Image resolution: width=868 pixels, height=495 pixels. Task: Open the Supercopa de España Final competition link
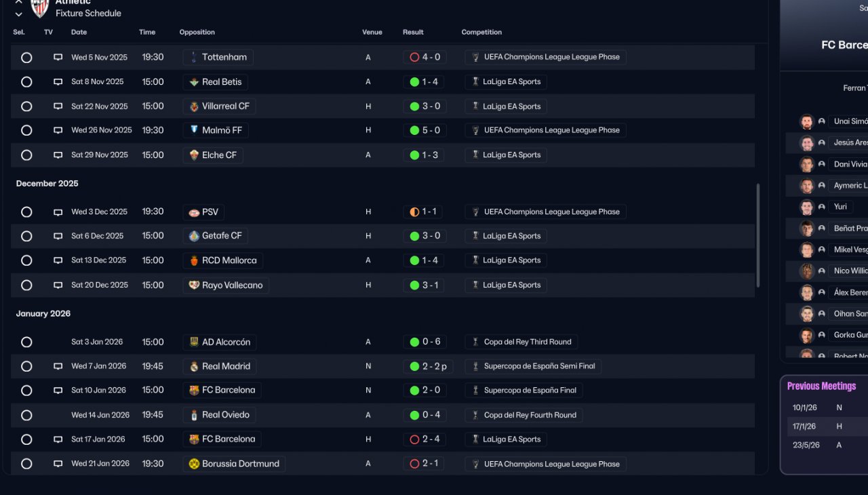pos(530,391)
